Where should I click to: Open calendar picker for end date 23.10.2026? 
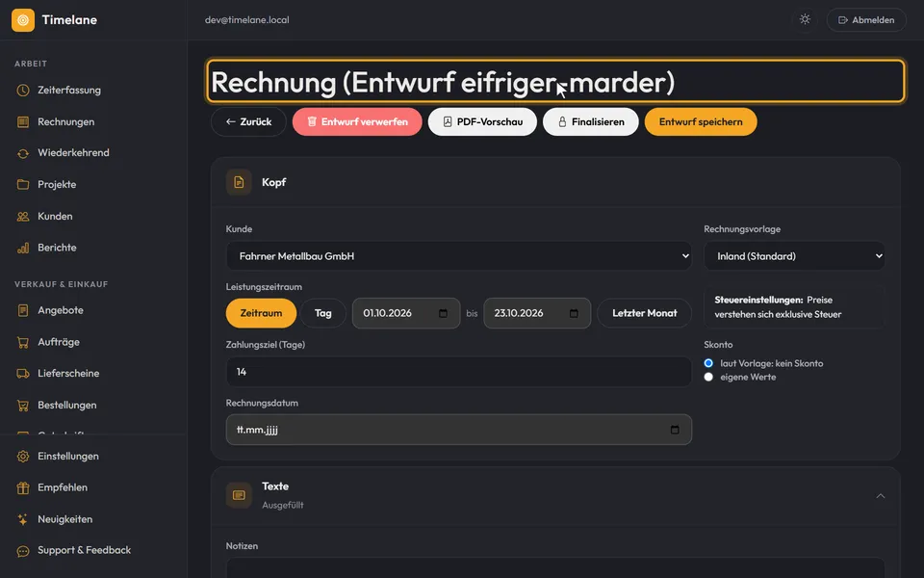[x=574, y=313]
